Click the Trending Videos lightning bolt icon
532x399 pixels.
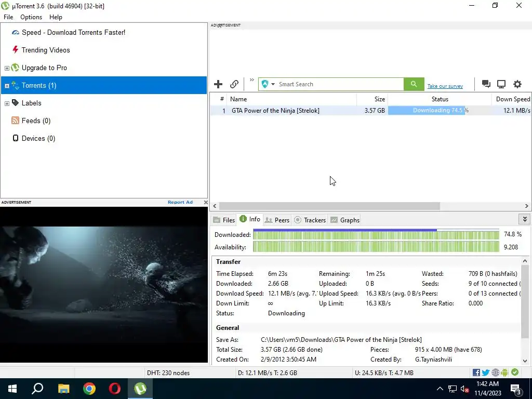click(x=15, y=50)
